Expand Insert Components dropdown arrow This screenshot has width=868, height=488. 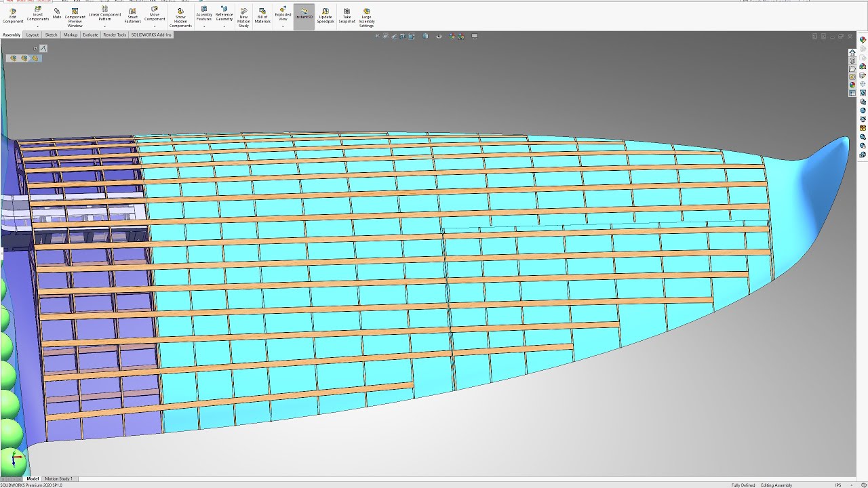[x=38, y=26]
